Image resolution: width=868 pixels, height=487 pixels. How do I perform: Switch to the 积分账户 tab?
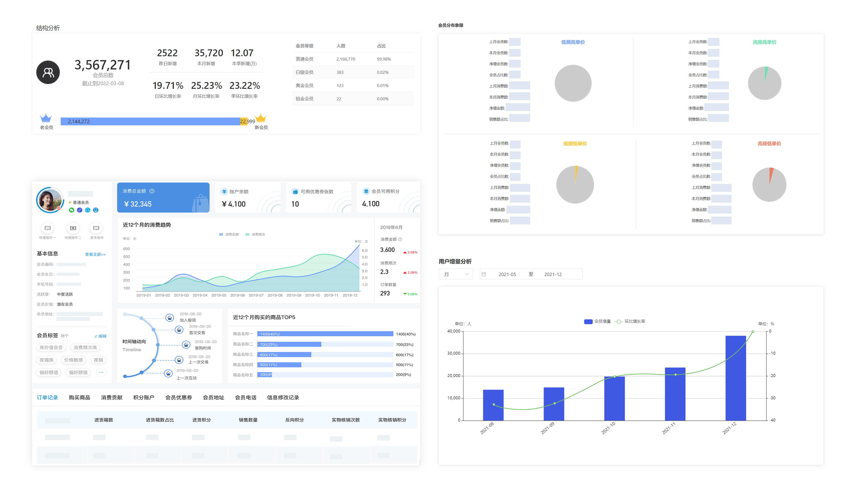[143, 398]
